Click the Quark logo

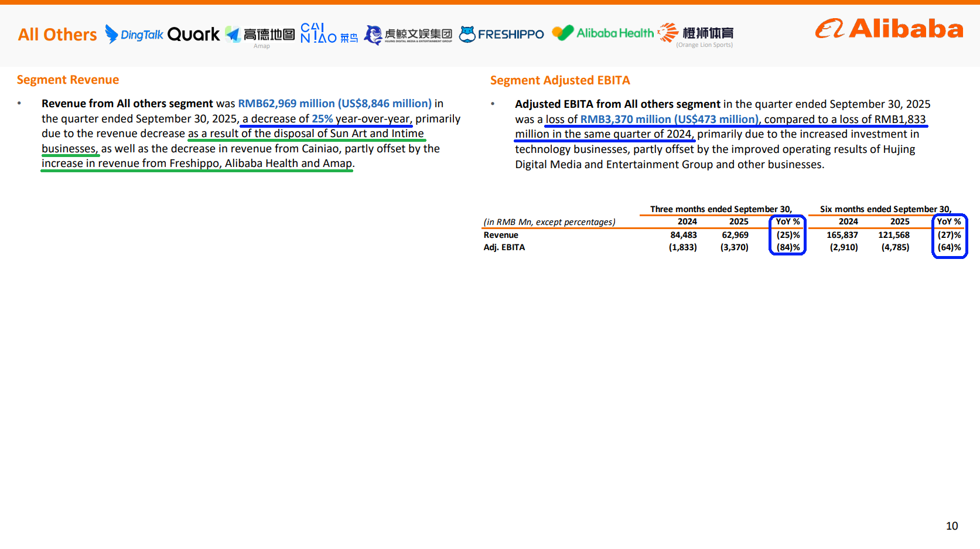tap(193, 35)
